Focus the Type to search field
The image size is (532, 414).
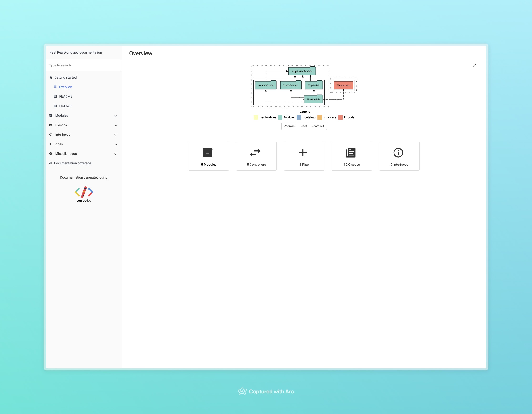click(x=84, y=65)
